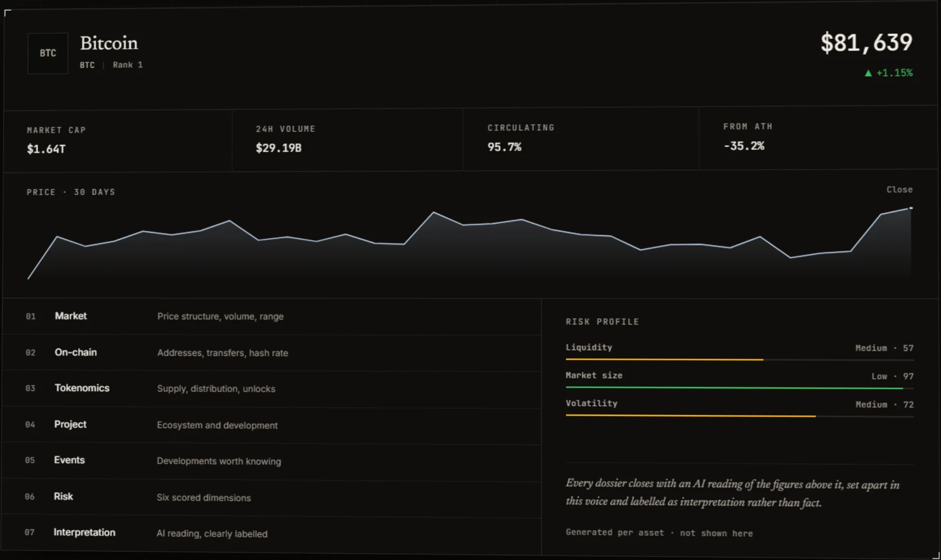Viewport: 941px width, 560px height.
Task: Click the Rank 1 label
Action: [x=128, y=65]
